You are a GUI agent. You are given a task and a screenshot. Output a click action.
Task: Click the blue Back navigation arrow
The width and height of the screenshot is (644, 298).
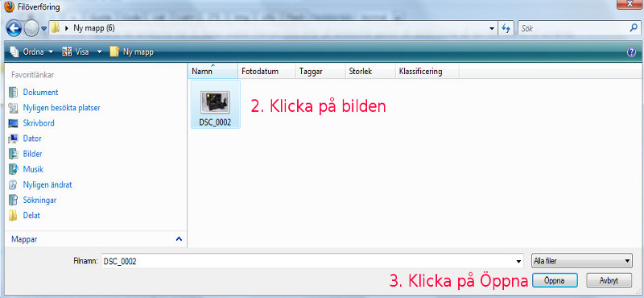coord(14,28)
